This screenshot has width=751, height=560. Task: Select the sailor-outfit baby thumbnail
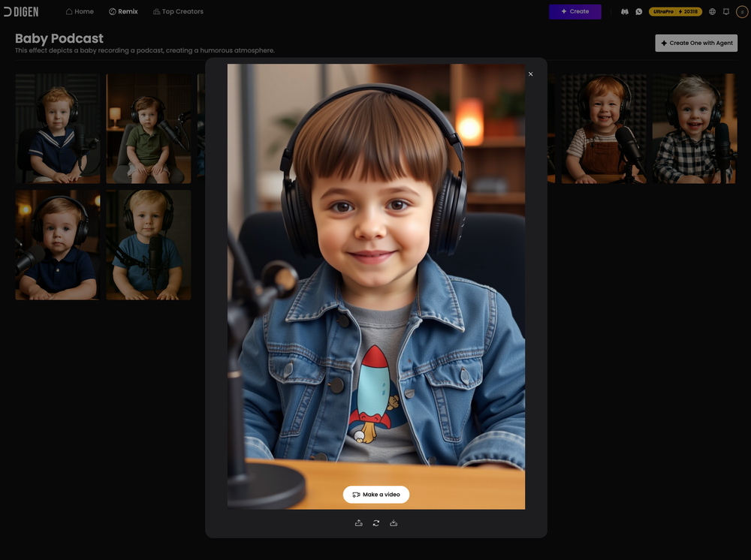pyautogui.click(x=57, y=128)
